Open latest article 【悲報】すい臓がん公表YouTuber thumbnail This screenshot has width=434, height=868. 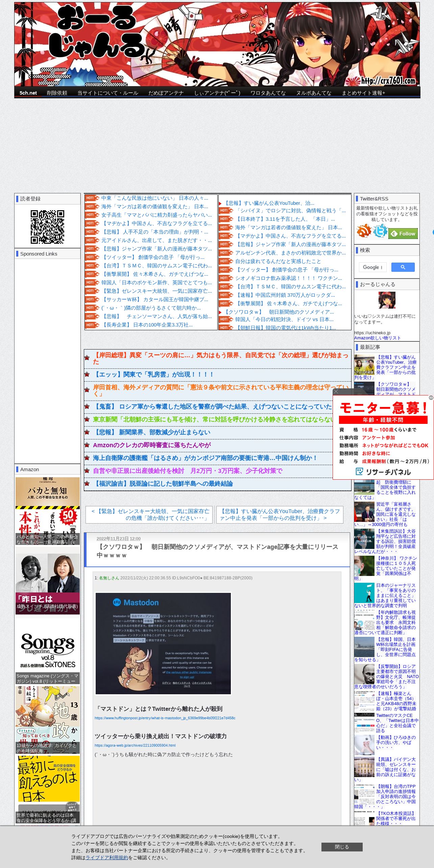click(x=364, y=365)
